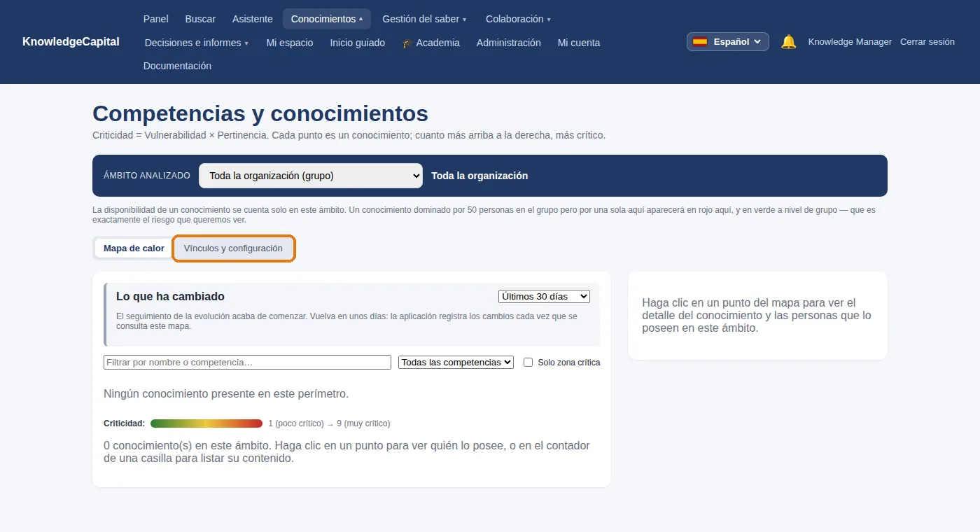Open the Decisiones e informes menu

click(197, 43)
